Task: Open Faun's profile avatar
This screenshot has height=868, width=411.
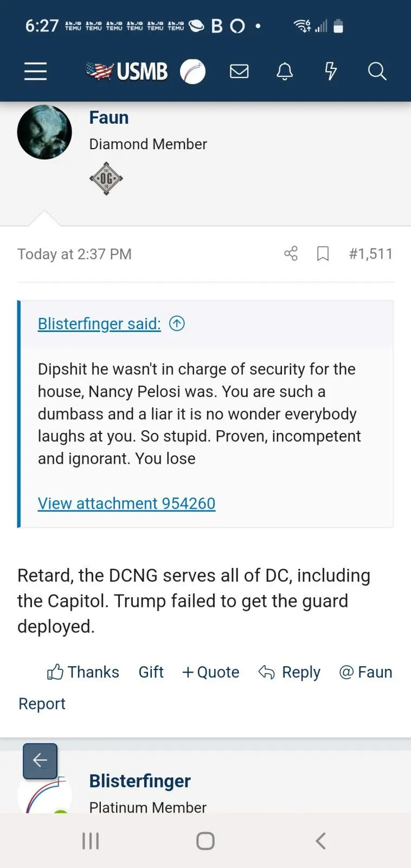Action: (44, 132)
